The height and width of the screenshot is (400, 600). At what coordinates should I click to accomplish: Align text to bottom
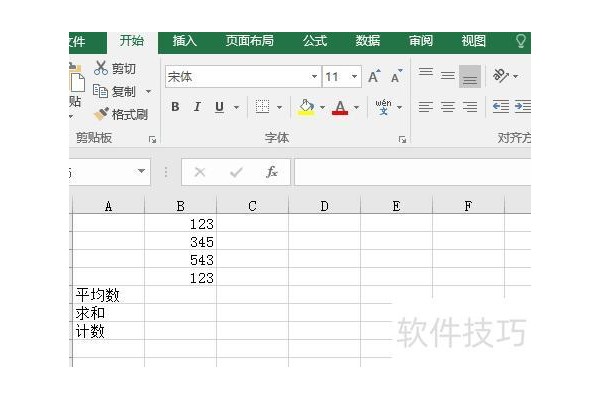[x=470, y=77]
